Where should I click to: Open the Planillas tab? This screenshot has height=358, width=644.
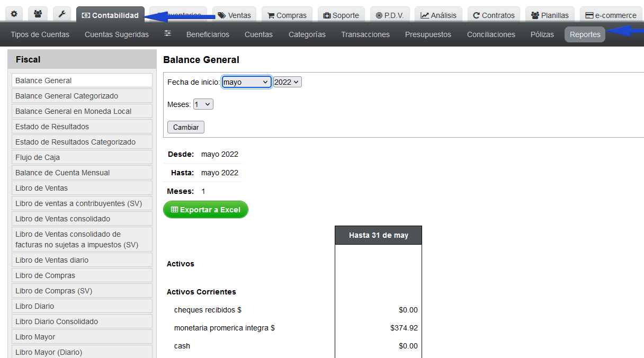(550, 15)
